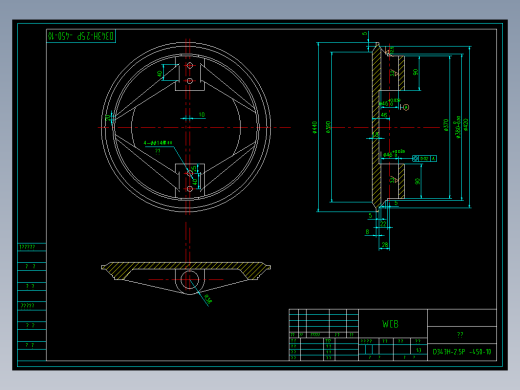Select the datum circle symbol near ø46

[406, 107]
